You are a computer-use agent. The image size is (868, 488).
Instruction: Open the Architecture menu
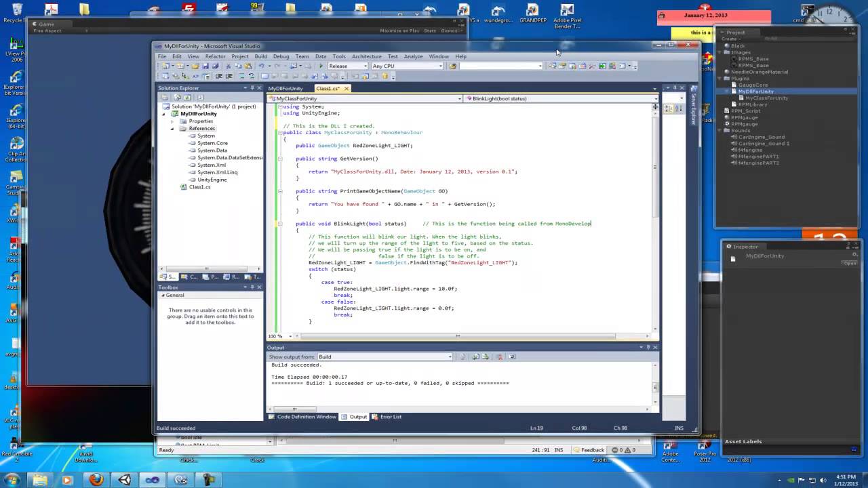(366, 56)
